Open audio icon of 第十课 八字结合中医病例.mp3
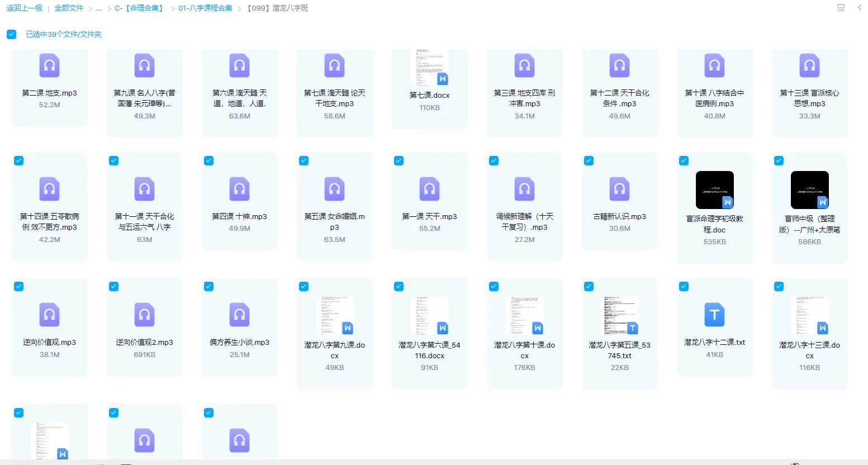The width and height of the screenshot is (868, 465). point(714,65)
